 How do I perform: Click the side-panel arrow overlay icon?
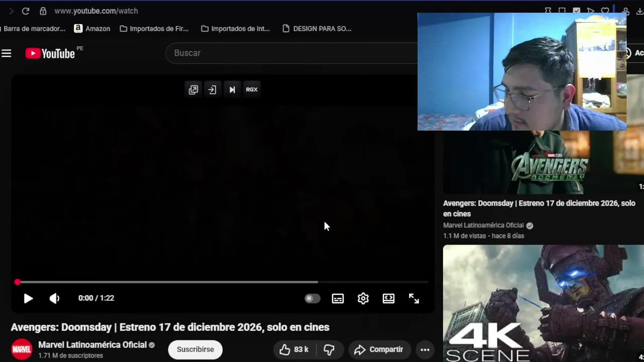(212, 89)
